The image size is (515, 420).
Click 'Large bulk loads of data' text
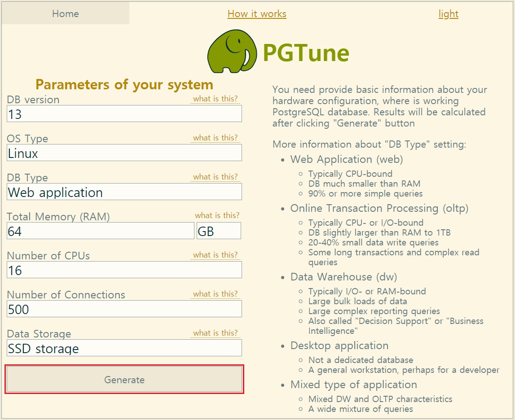coord(357,301)
